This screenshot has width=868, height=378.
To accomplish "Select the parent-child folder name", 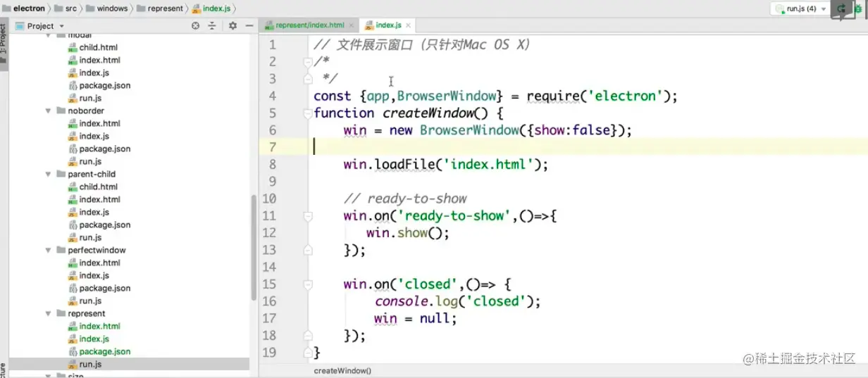I will point(92,175).
